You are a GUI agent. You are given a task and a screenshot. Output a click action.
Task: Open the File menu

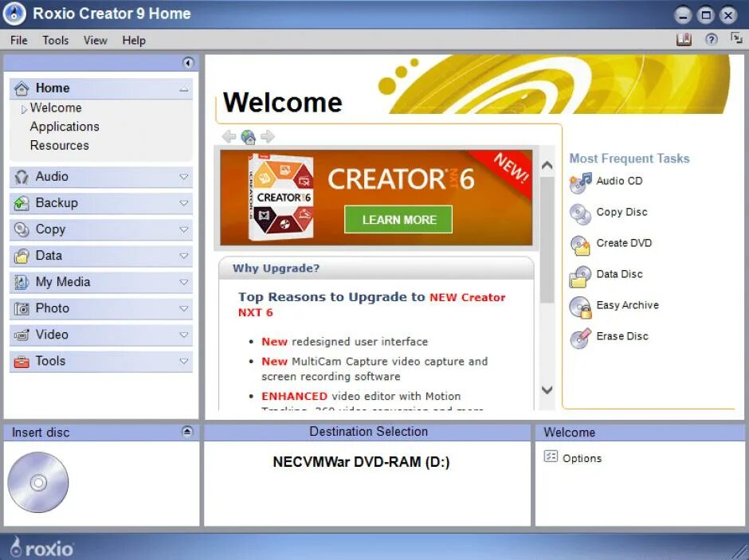[x=18, y=40]
